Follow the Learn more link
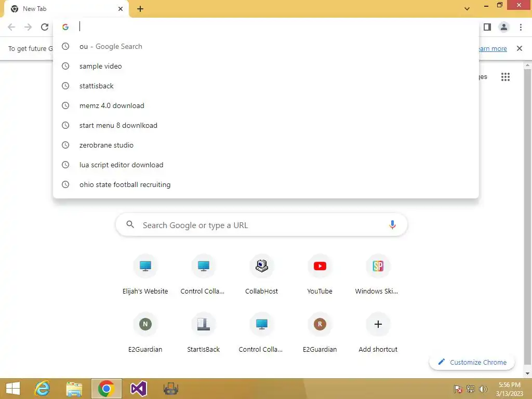The width and height of the screenshot is (532, 399). [x=493, y=48]
